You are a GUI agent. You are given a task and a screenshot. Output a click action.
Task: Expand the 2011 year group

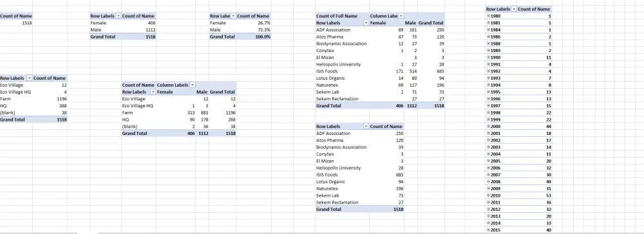(489, 202)
